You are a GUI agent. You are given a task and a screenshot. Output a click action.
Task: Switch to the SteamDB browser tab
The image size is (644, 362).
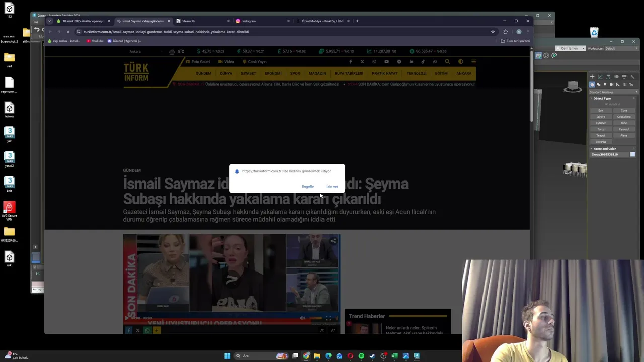point(202,21)
